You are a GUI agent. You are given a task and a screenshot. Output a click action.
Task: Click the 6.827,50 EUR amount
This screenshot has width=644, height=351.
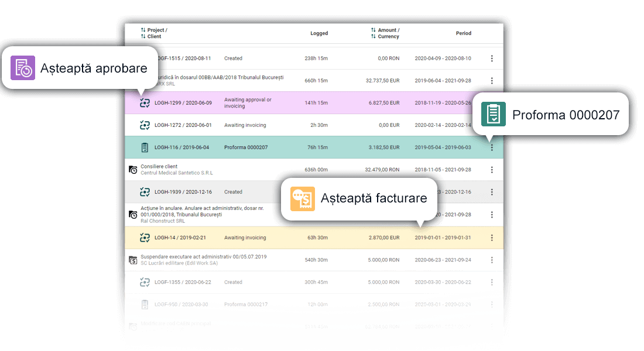[384, 103]
